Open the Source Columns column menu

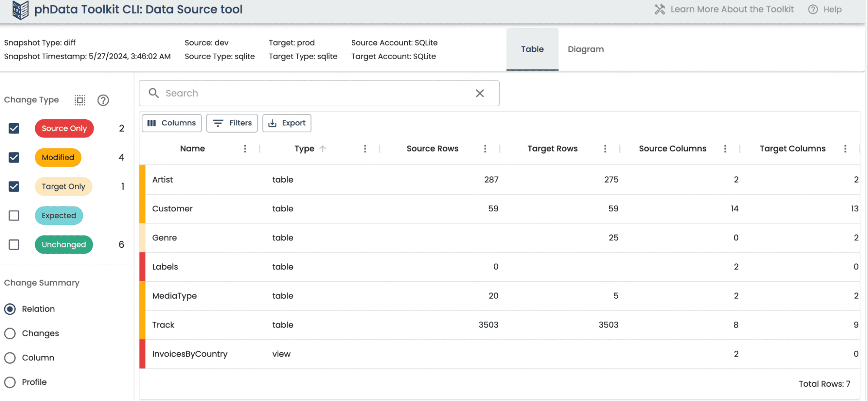point(725,149)
